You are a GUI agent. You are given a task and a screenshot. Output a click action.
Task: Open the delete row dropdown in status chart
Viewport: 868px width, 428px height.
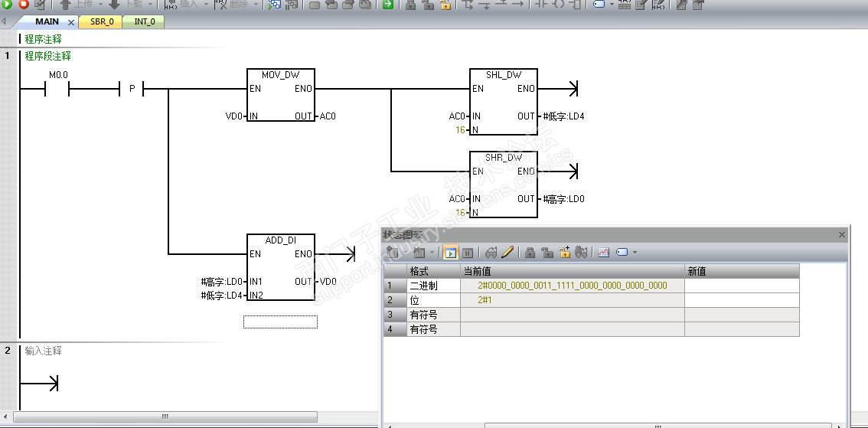coord(432,253)
